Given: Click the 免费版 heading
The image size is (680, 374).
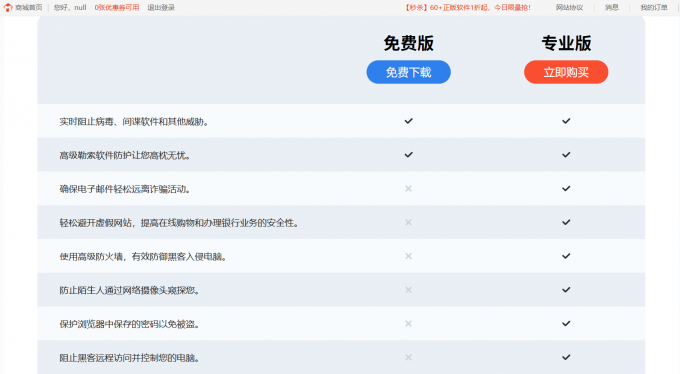Looking at the screenshot, I should pos(409,43).
